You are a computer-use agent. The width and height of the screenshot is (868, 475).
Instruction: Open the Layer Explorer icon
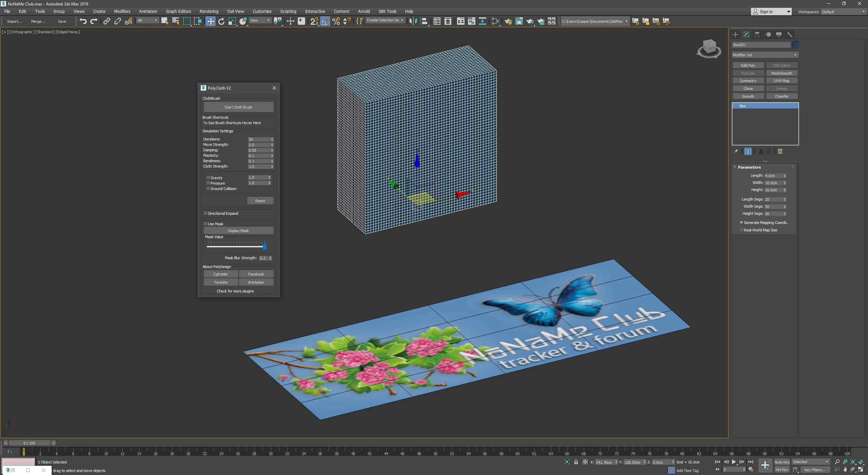[x=448, y=21]
